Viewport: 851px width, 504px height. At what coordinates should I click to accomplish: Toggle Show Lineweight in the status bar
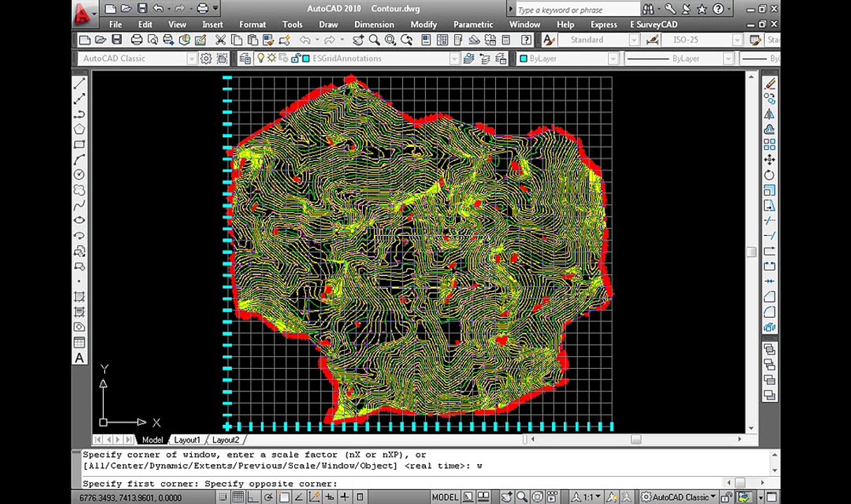(x=345, y=497)
